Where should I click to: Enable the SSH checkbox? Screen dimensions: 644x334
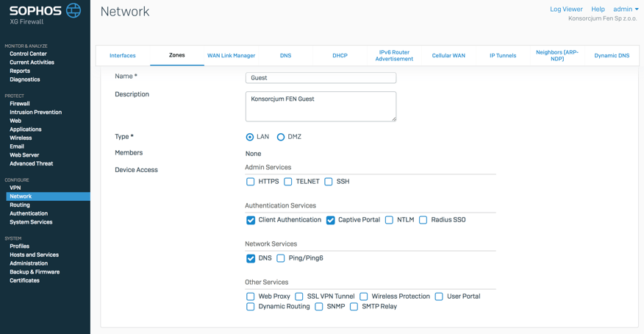click(x=329, y=182)
